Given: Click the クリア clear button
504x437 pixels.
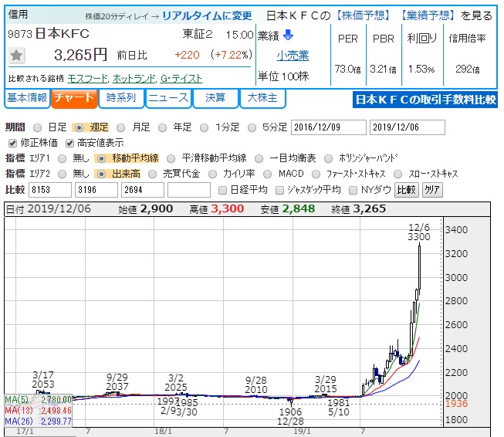Looking at the screenshot, I should pyautogui.click(x=432, y=190).
